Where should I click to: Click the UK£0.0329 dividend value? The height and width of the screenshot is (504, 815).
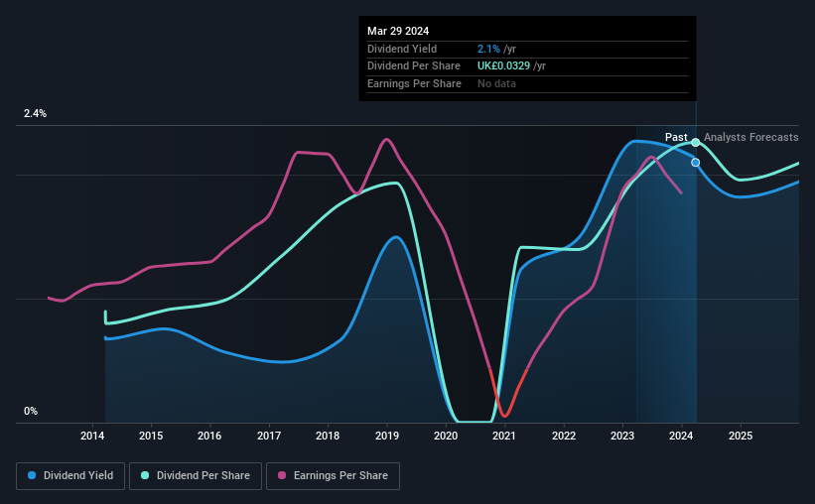point(503,66)
